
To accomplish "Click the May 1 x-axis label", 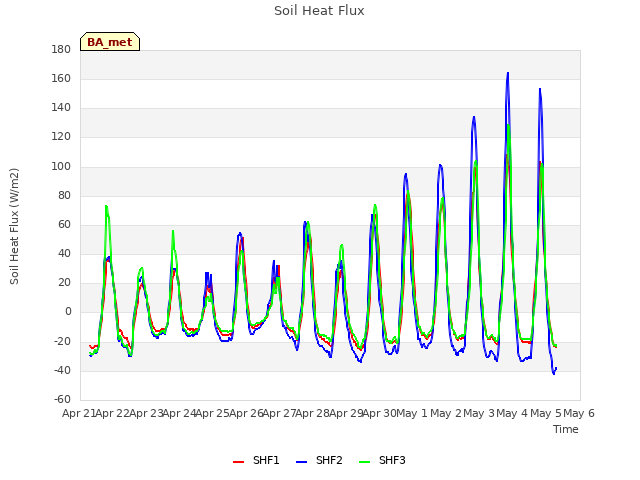I will pyautogui.click(x=412, y=413).
